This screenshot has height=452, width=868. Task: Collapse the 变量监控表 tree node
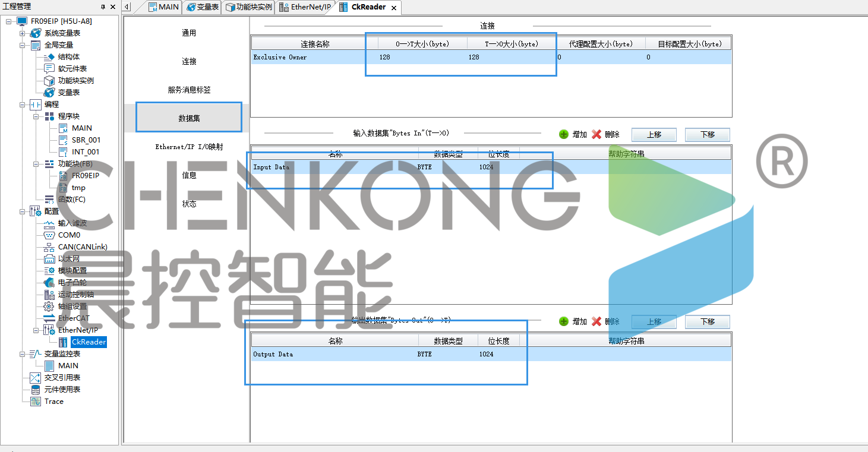[x=23, y=354]
